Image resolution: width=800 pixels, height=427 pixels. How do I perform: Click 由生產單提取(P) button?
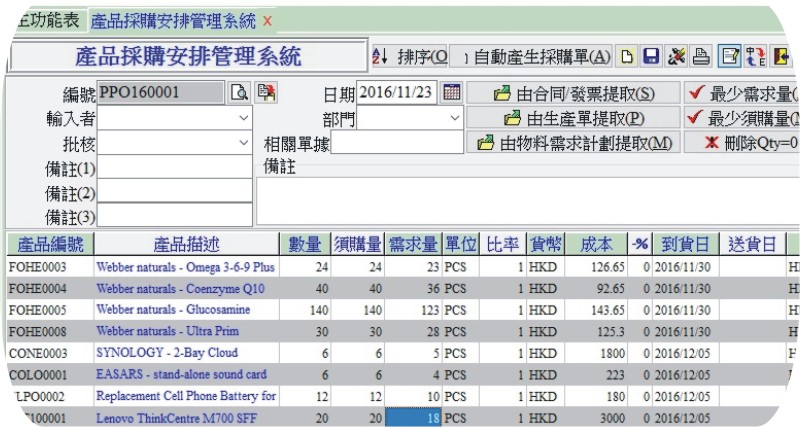(573, 118)
